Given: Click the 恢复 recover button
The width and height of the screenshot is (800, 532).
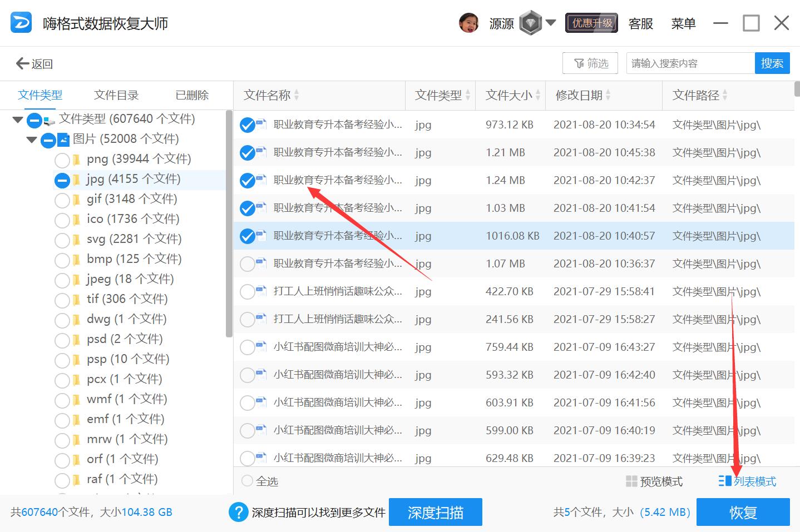Looking at the screenshot, I should tap(743, 512).
